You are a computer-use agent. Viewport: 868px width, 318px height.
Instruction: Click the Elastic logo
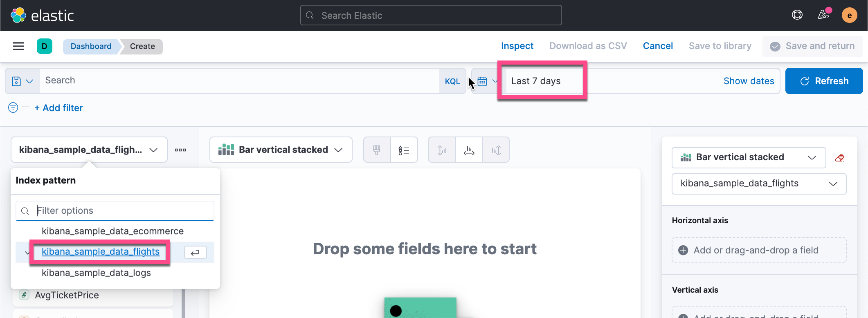tap(42, 16)
